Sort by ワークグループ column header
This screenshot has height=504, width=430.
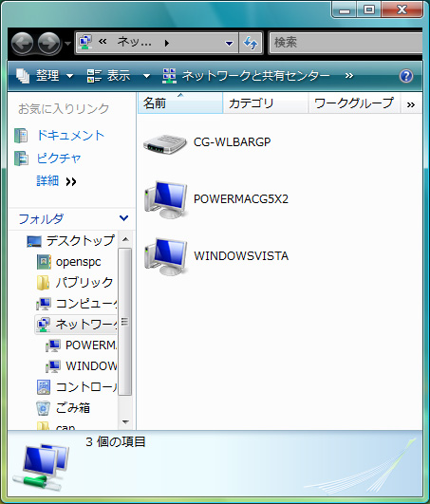[354, 103]
